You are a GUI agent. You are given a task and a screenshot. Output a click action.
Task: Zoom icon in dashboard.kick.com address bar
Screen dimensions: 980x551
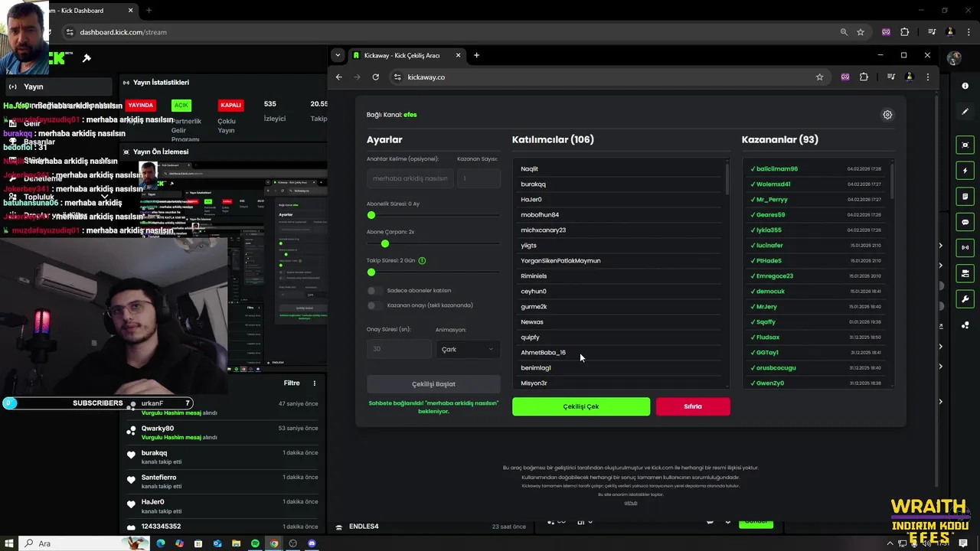click(x=844, y=32)
